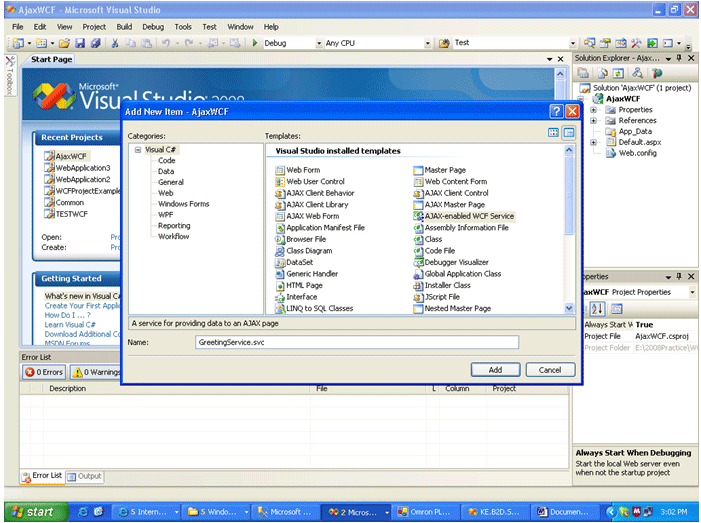The height and width of the screenshot is (523, 701).
Task: Click Internet Explorer quick launch icon
Action: point(83,512)
